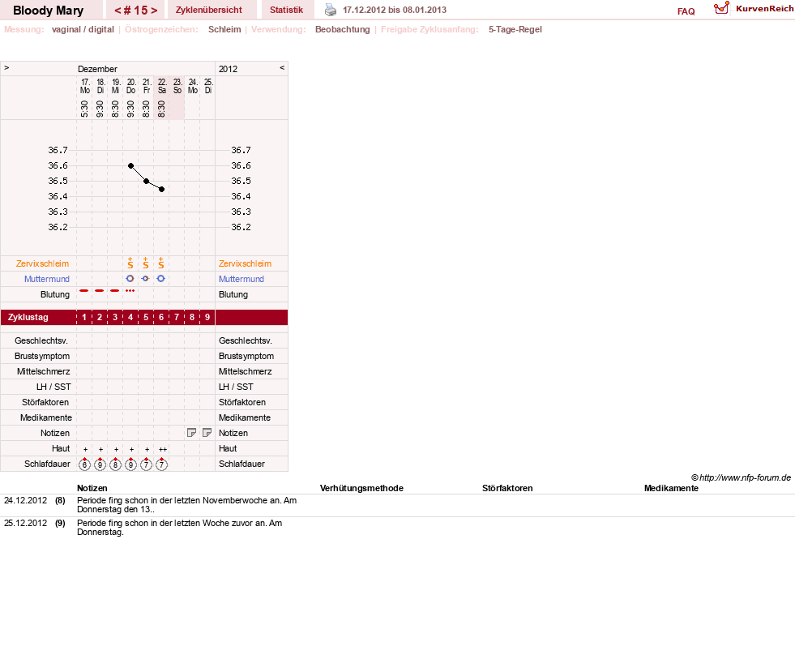Click sleep duration clock on day 5
Image resolution: width=795 pixels, height=672 pixels.
click(146, 464)
